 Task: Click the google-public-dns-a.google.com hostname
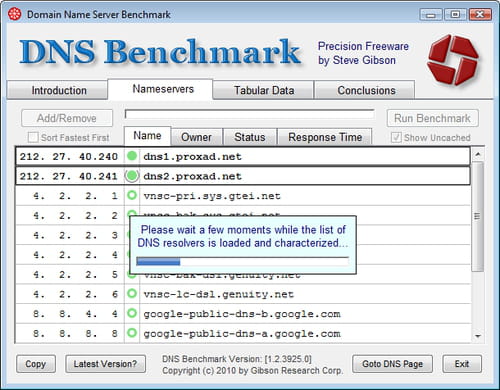tap(242, 334)
